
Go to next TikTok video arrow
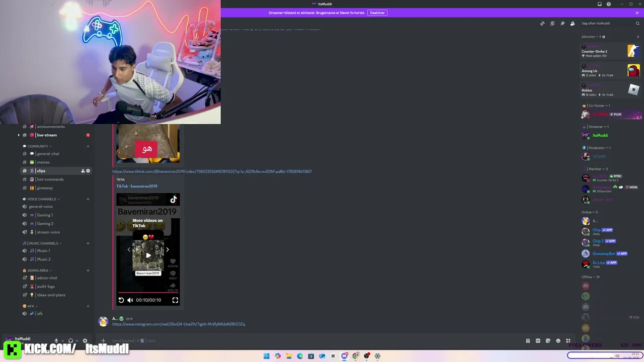(168, 249)
